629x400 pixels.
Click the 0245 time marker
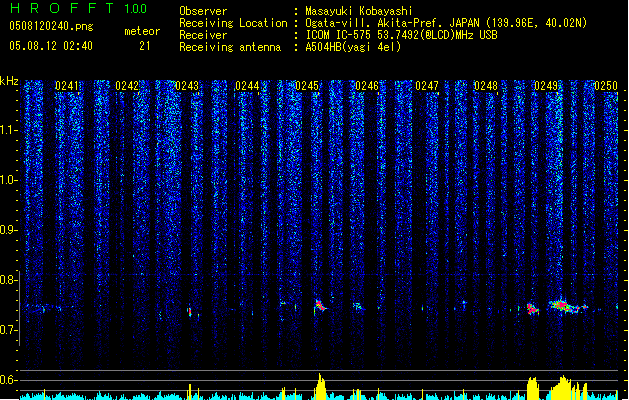[307, 86]
